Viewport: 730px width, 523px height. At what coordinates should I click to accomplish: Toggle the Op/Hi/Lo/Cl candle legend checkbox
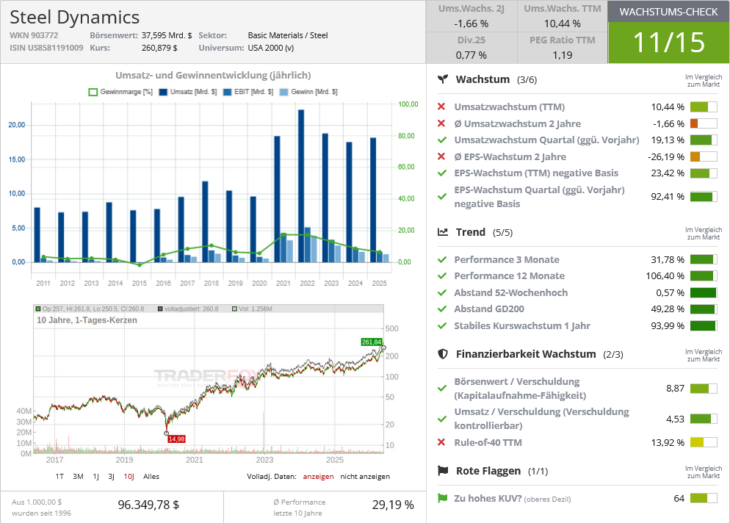tap(38, 309)
